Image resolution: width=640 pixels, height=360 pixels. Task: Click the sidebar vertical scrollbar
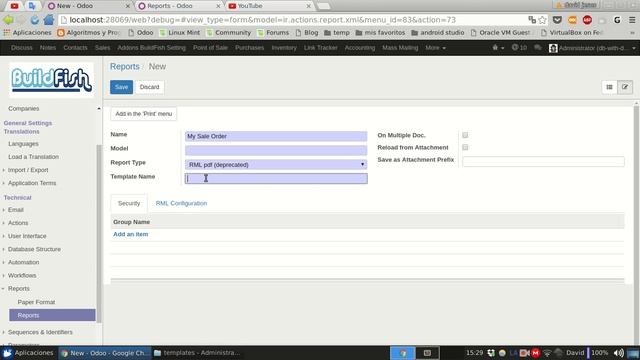point(98,233)
